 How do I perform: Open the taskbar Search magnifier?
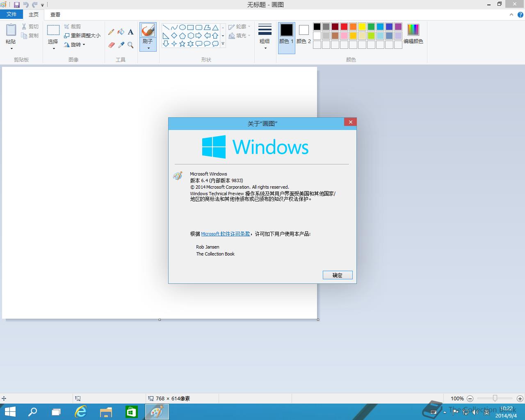pyautogui.click(x=32, y=412)
